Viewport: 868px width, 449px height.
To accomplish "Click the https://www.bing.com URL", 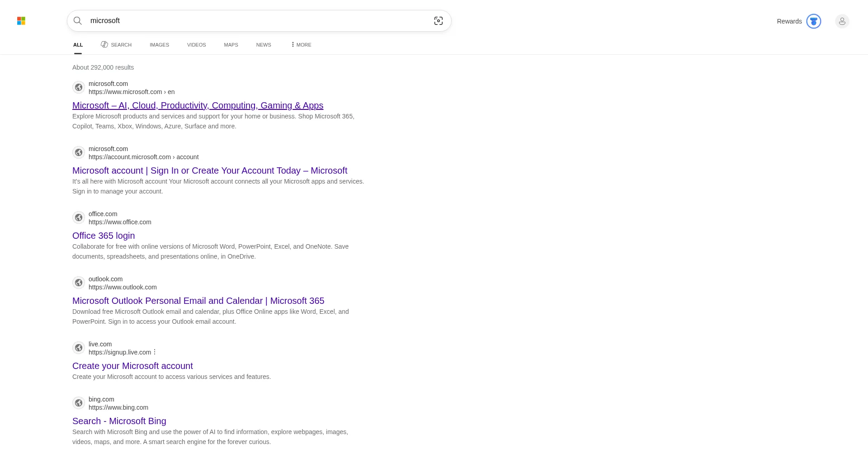I will tap(118, 407).
